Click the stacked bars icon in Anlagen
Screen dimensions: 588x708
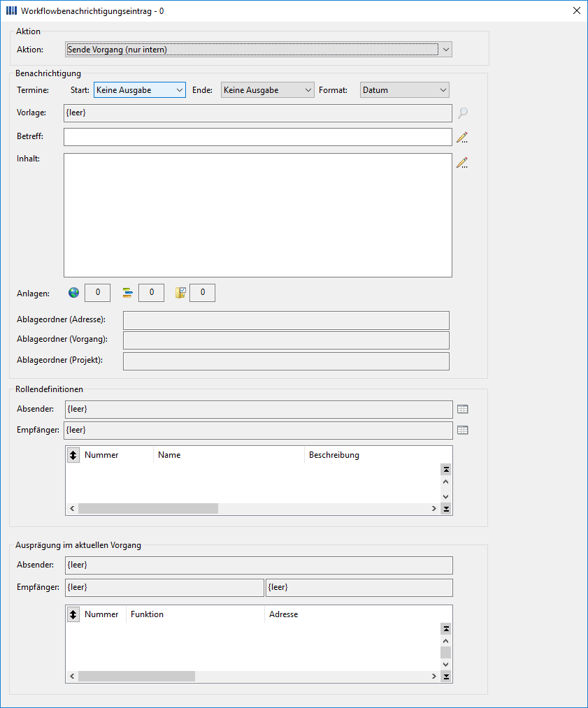[128, 293]
